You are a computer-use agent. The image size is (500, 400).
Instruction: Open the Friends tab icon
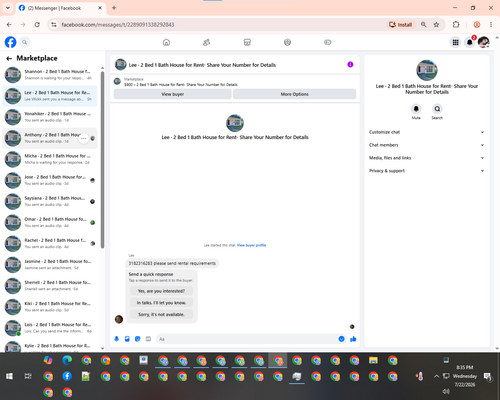(207, 42)
